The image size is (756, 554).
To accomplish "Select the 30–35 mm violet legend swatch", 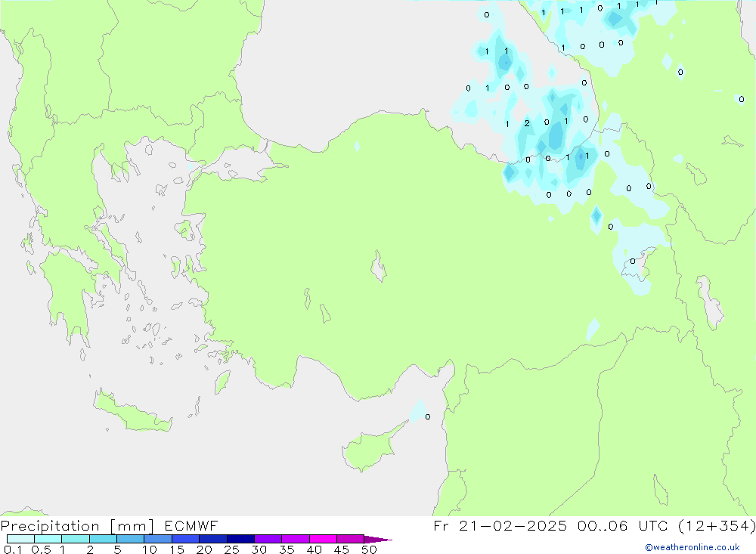I will [268, 539].
